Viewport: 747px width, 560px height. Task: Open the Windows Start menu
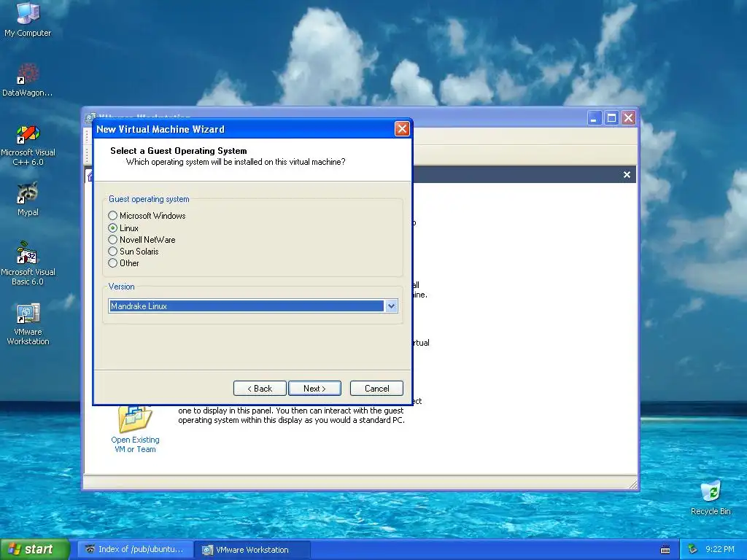click(x=35, y=550)
